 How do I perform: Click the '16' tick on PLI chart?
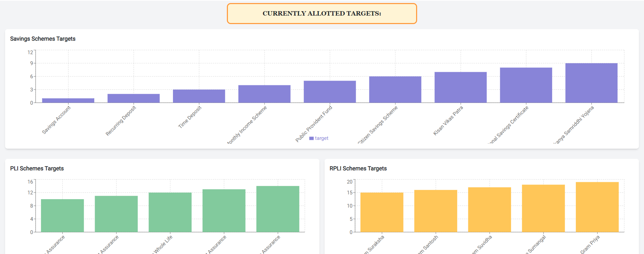point(31,182)
